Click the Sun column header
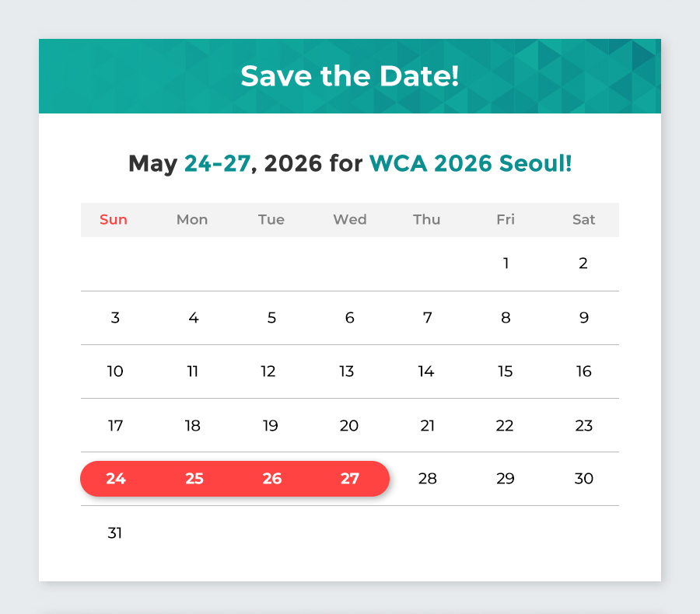This screenshot has height=614, width=700. 114,219
